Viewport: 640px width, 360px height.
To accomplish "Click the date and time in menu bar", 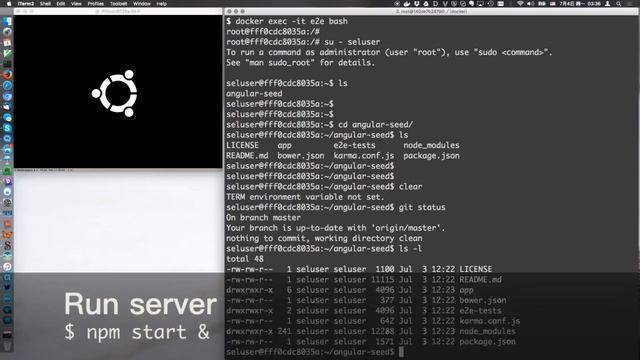I will point(580,4).
